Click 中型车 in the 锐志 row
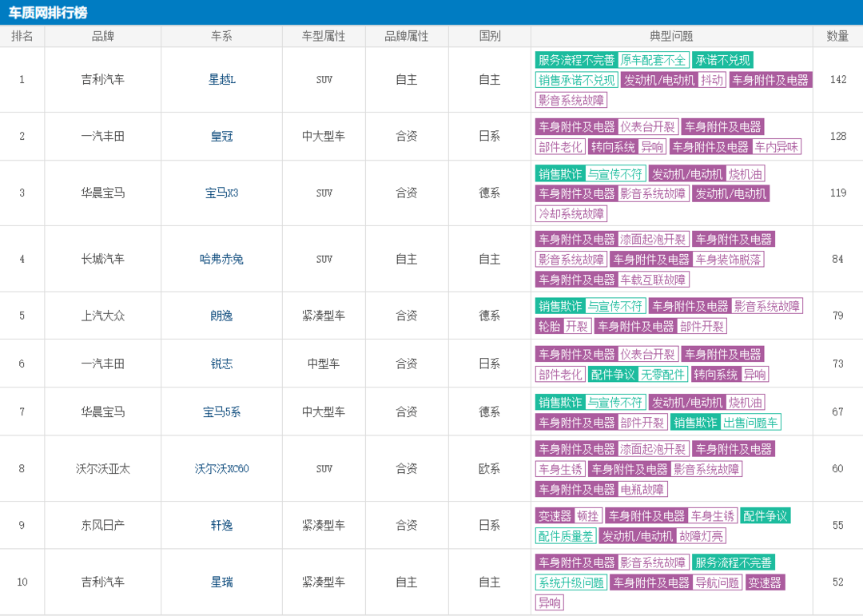Screen dimensions: 863x616 coord(324,364)
